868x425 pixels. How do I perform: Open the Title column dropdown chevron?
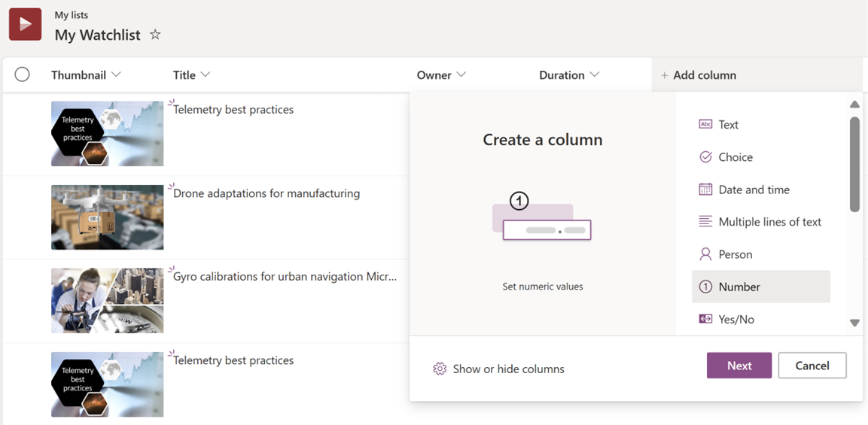(206, 74)
